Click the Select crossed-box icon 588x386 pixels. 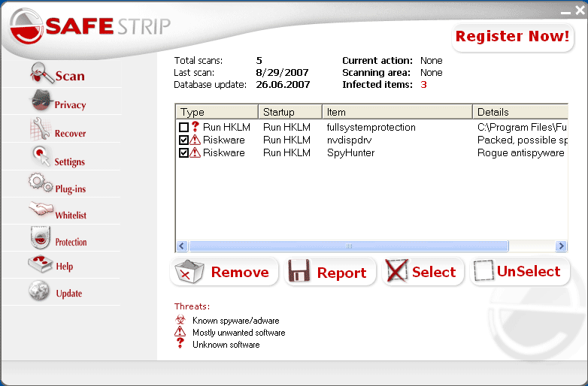click(x=397, y=270)
